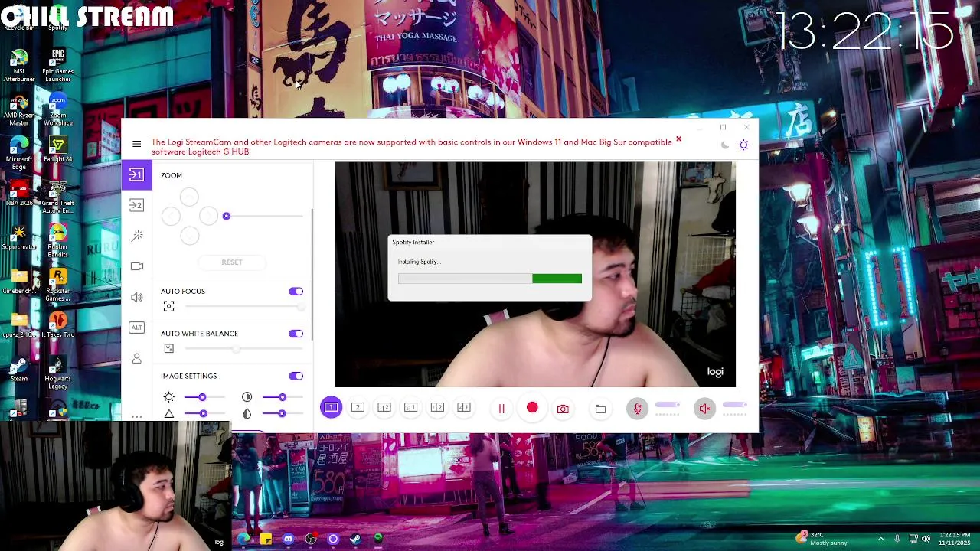Image resolution: width=980 pixels, height=551 pixels.
Task: Open NBA 2K26 desktop icon
Action: [19, 194]
